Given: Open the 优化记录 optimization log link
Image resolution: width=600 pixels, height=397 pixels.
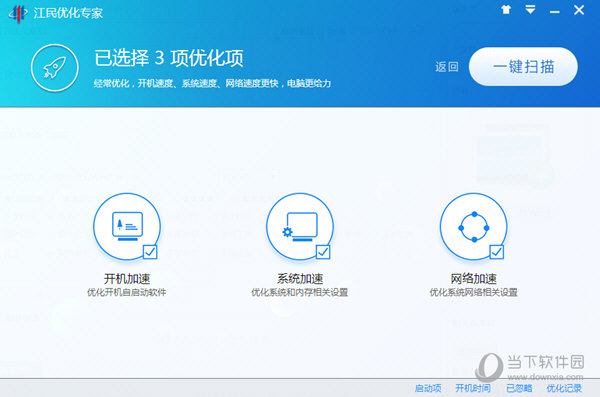Looking at the screenshot, I should point(564,388).
